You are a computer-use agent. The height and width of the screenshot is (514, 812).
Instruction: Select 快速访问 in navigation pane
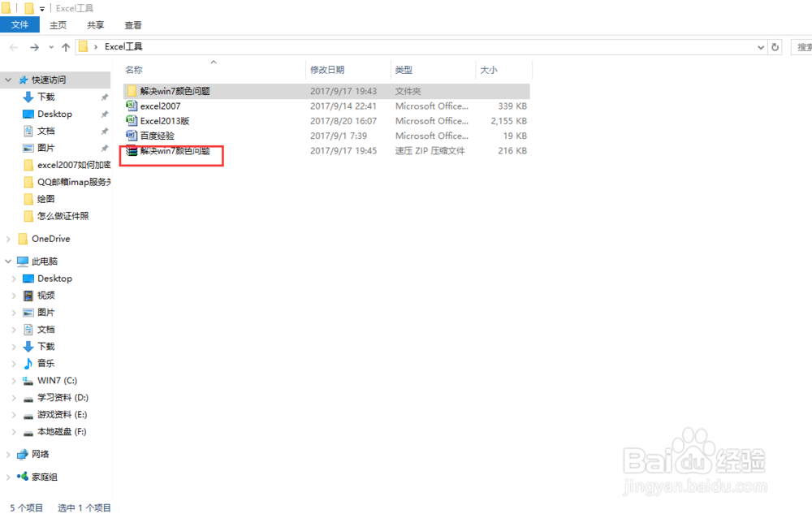[49, 80]
